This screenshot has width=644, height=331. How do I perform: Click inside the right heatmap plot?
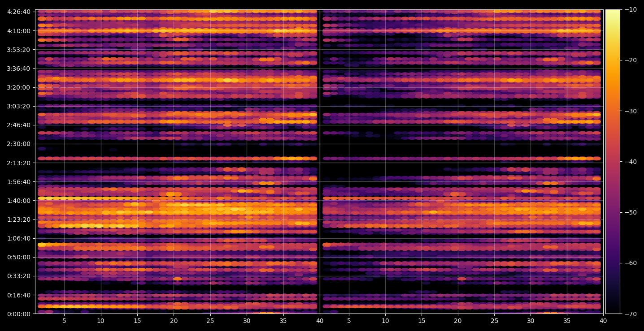pos(462,162)
